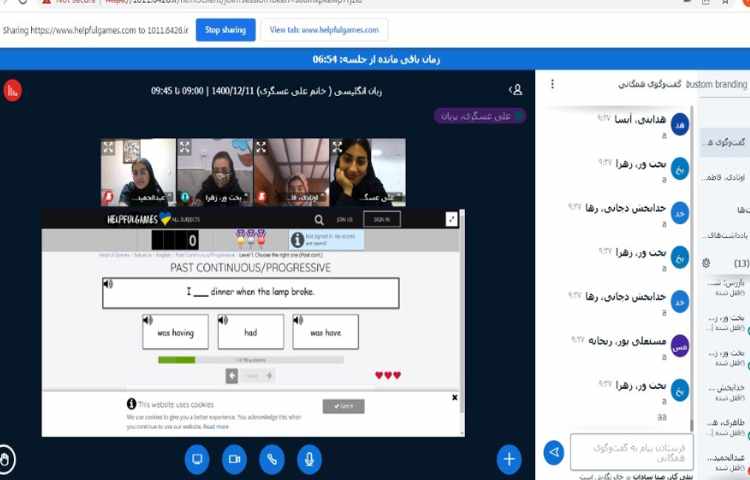Click the game search magnifier icon

[319, 219]
